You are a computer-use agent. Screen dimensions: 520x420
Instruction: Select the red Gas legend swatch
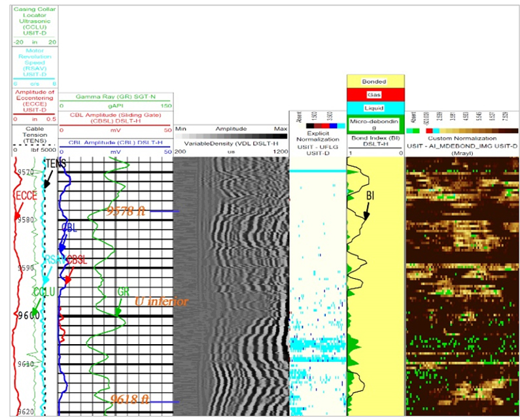point(375,94)
